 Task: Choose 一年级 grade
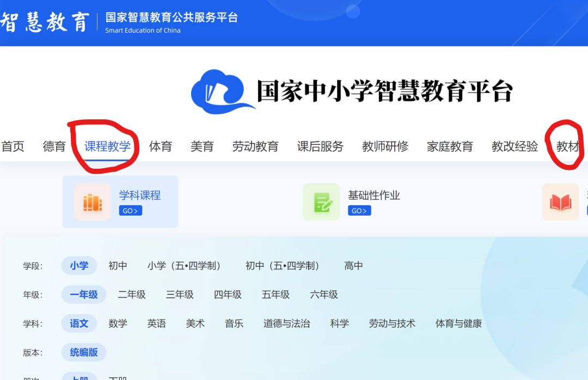coord(84,295)
